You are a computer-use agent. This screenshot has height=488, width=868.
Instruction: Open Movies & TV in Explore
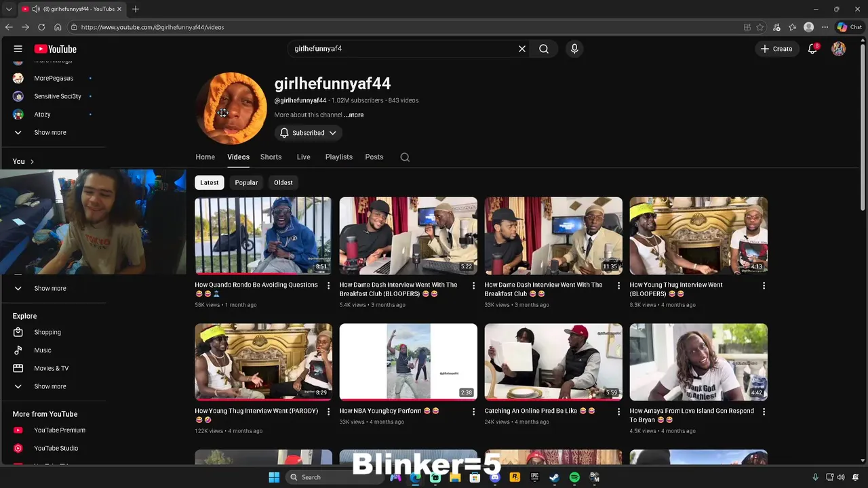tap(53, 369)
